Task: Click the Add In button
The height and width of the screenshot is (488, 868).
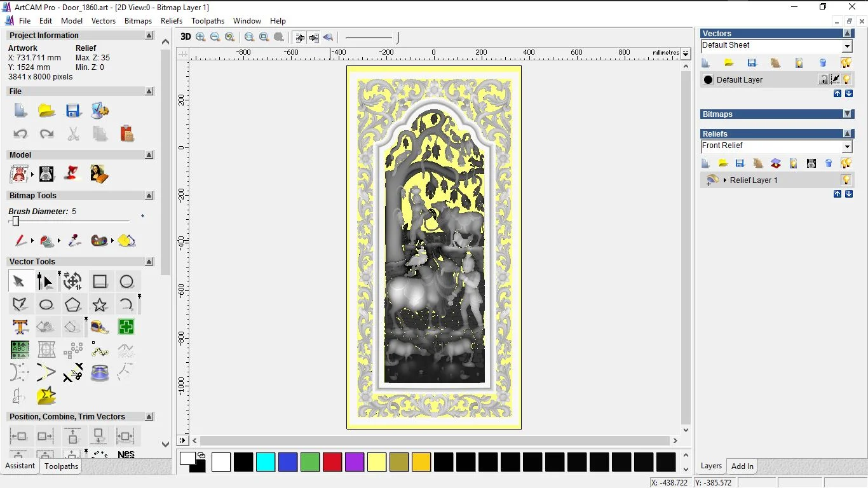Action: click(x=742, y=466)
